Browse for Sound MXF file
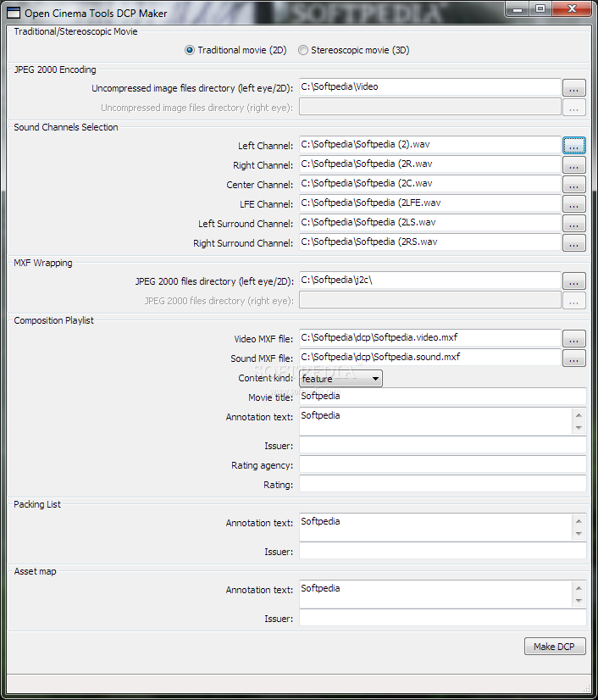The image size is (598, 700). [574, 358]
